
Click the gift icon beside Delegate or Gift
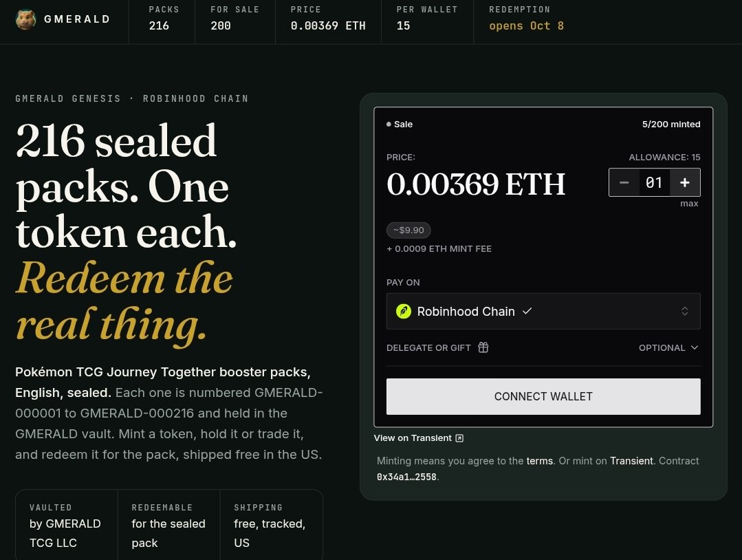[483, 347]
